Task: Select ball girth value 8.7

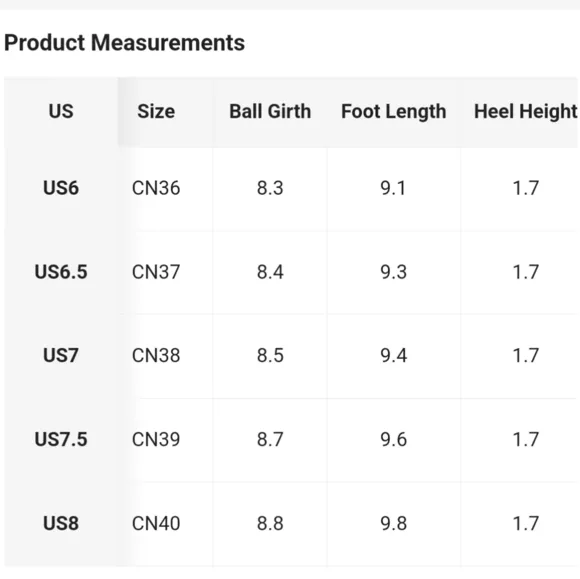Action: tap(270, 440)
